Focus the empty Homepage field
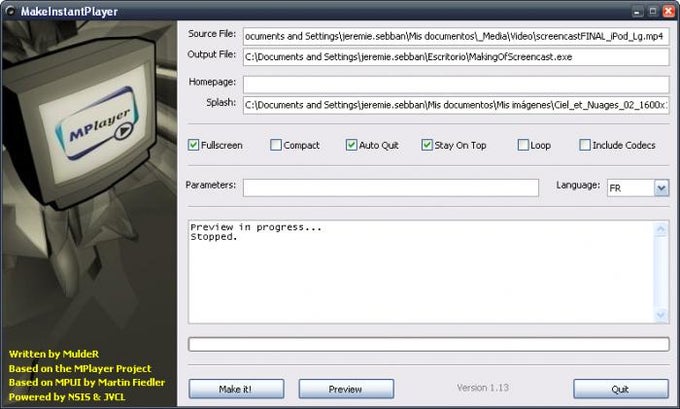 tap(456, 85)
